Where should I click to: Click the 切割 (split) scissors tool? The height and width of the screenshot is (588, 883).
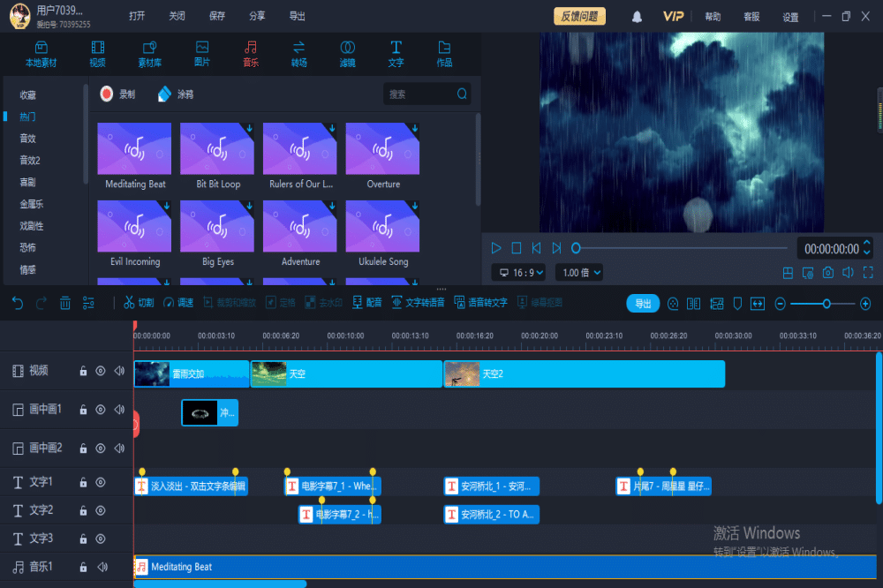[x=139, y=303]
